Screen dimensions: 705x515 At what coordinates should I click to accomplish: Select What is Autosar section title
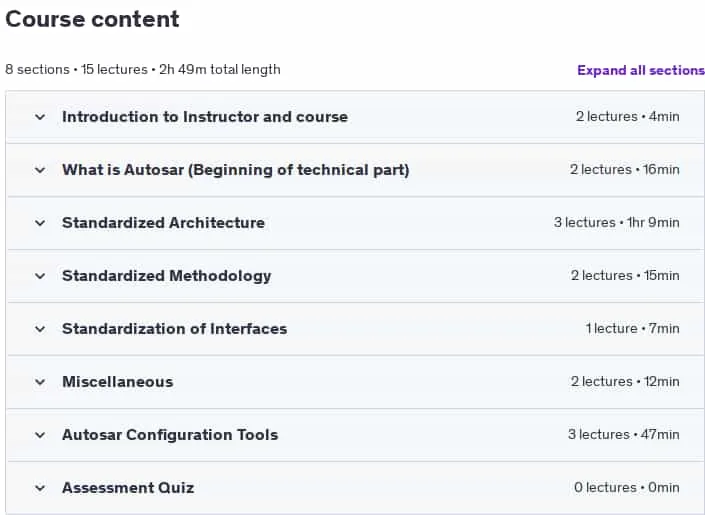tap(236, 170)
